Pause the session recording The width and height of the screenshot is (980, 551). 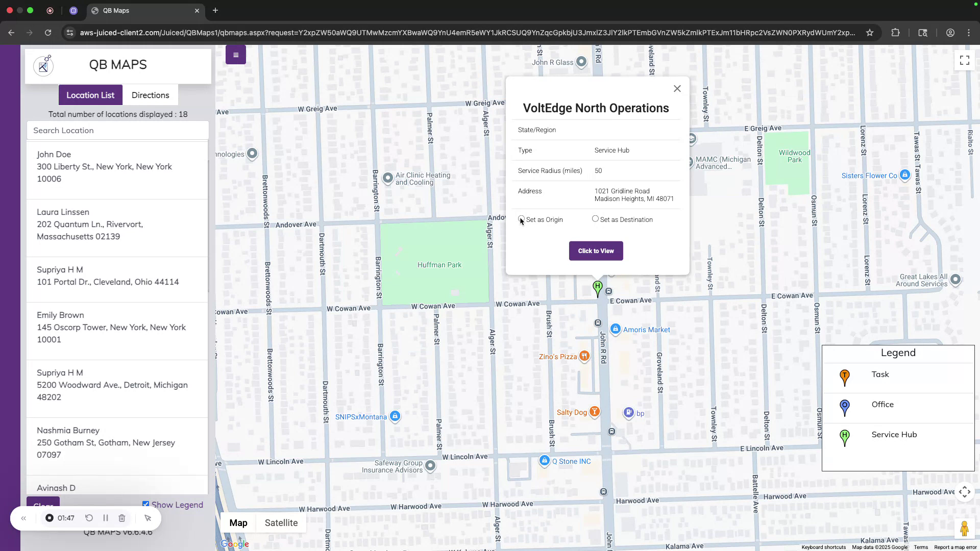click(106, 518)
